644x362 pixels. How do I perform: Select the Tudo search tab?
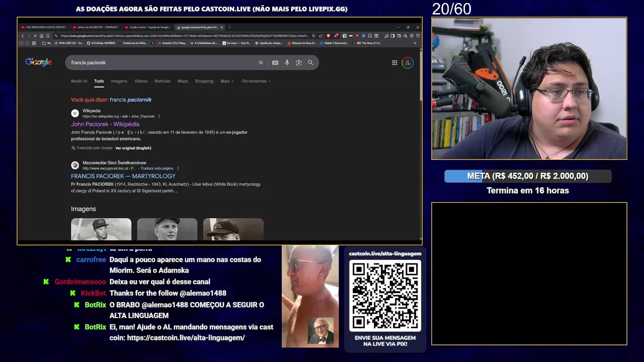pyautogui.click(x=99, y=81)
